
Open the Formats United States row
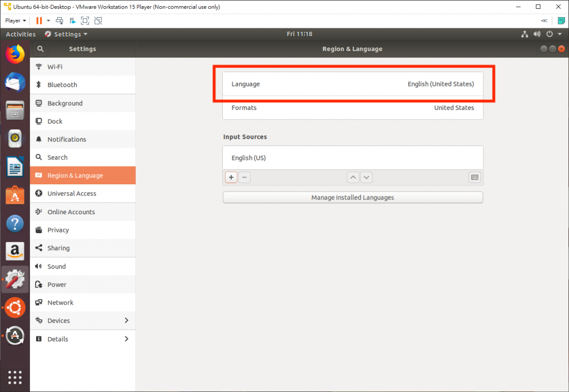[353, 108]
